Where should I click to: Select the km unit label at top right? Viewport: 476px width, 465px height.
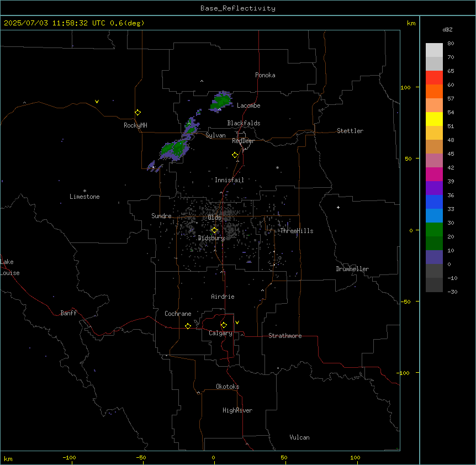tap(411, 23)
